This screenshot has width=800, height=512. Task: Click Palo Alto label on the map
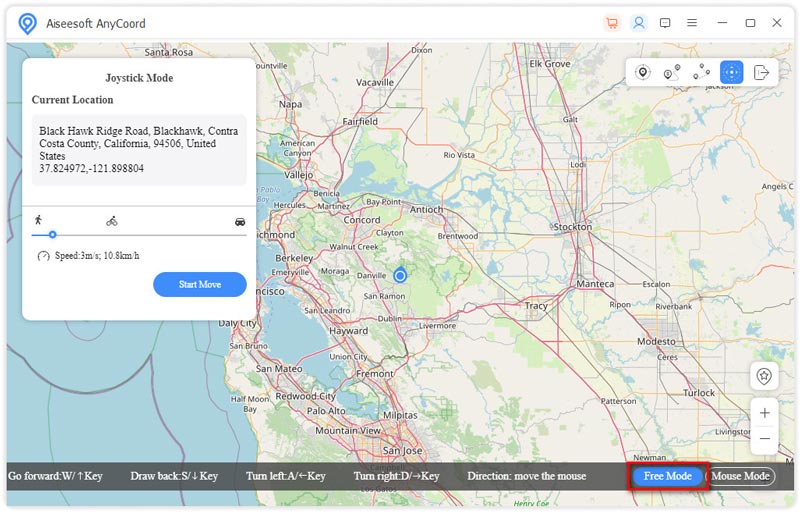326,411
